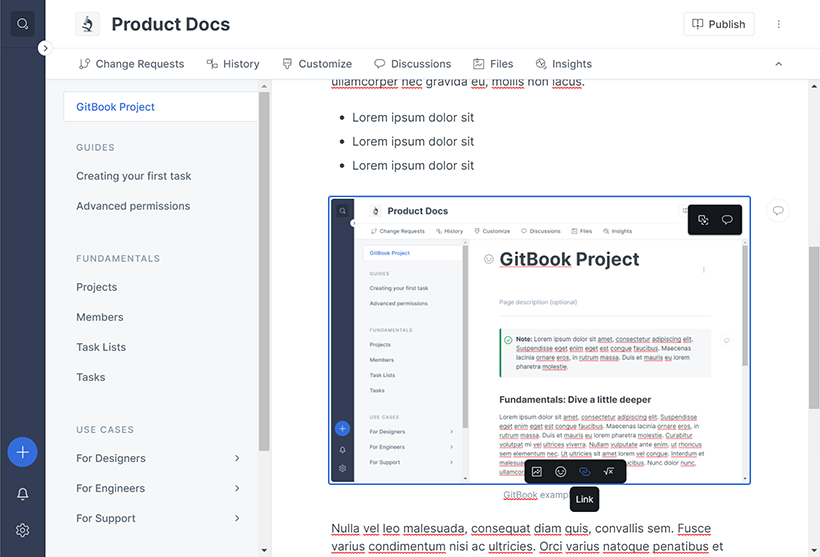Screen dimensions: 820x557
Task: Expand the dark sidebar with the arrow toggle
Action: point(45,48)
